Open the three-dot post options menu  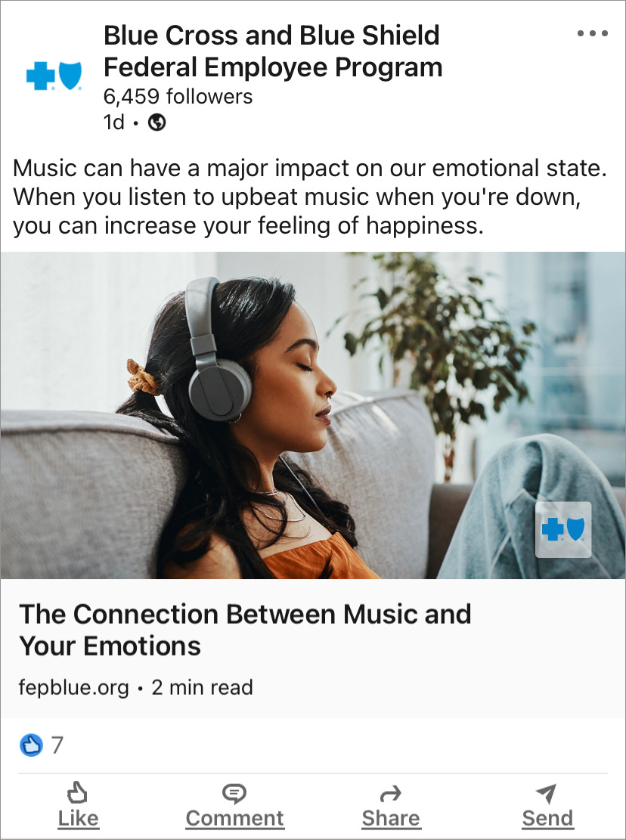[592, 33]
